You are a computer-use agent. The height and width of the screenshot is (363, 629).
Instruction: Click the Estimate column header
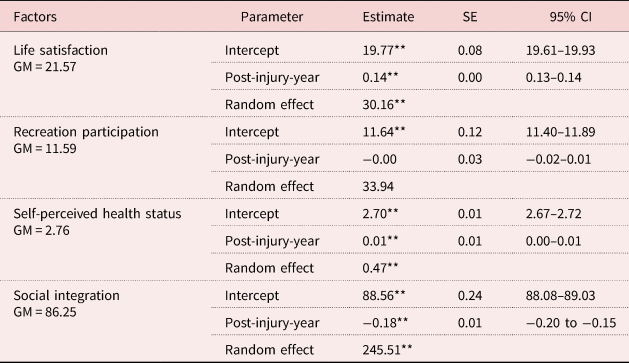[388, 17]
